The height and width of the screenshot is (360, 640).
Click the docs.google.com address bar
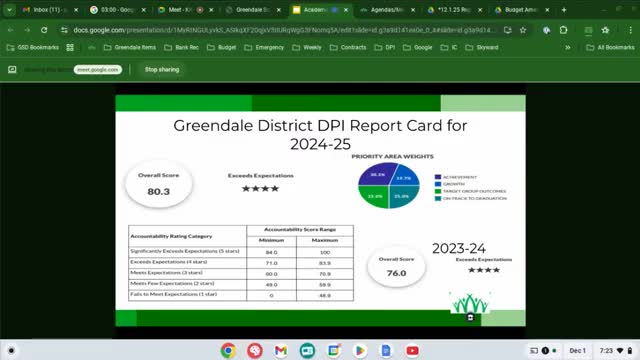tap(284, 30)
